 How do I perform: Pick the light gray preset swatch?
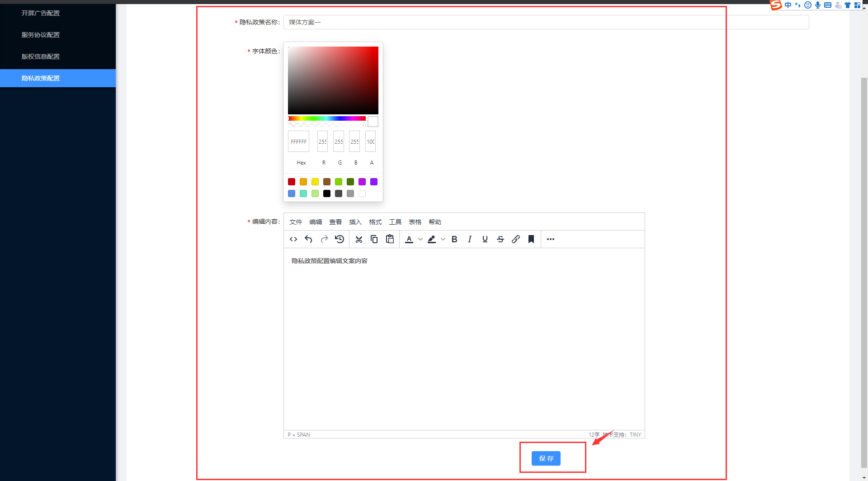pos(350,193)
